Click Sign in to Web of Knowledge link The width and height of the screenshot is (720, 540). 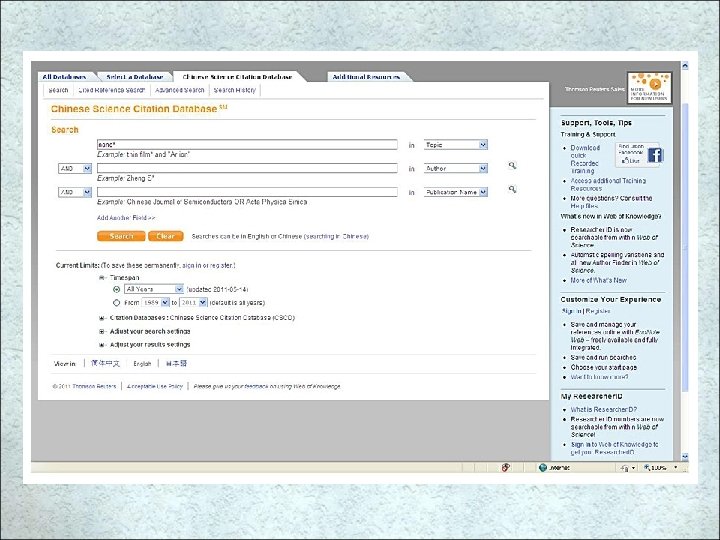(614, 448)
